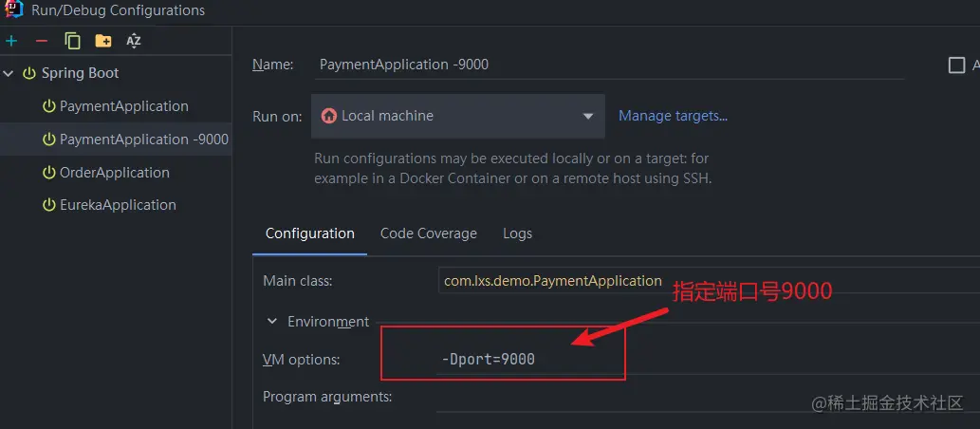Click the Run/Debug Configurations title
The width and height of the screenshot is (980, 429).
[119, 10]
